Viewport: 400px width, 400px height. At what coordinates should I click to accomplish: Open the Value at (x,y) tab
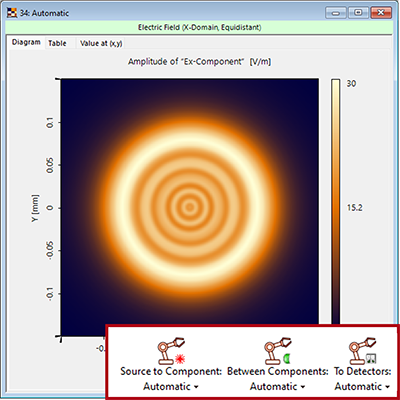pyautogui.click(x=101, y=43)
